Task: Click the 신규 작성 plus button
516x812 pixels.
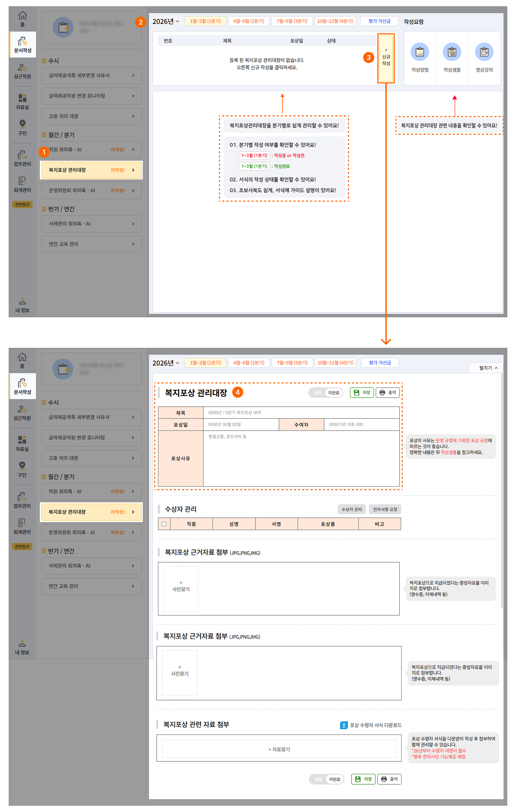Action: [x=386, y=58]
